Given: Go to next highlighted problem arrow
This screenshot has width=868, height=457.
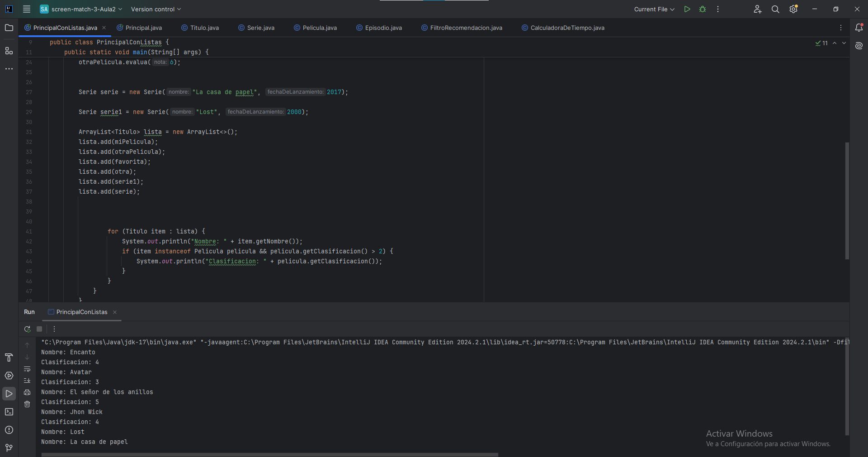Looking at the screenshot, I should click(x=844, y=43).
